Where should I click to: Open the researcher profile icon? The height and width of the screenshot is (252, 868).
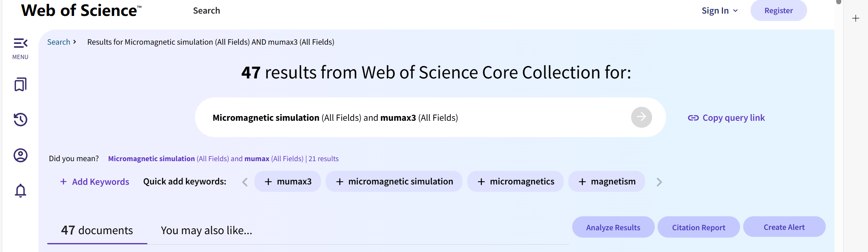click(x=21, y=155)
